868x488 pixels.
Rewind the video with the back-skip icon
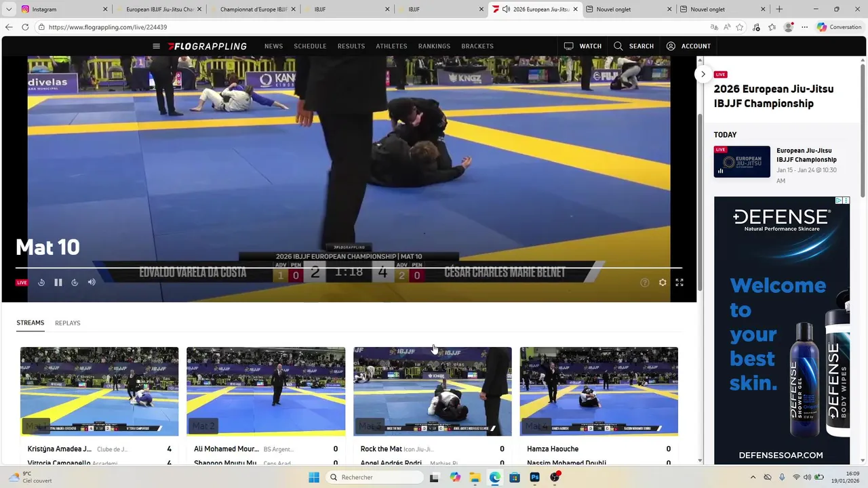click(41, 283)
